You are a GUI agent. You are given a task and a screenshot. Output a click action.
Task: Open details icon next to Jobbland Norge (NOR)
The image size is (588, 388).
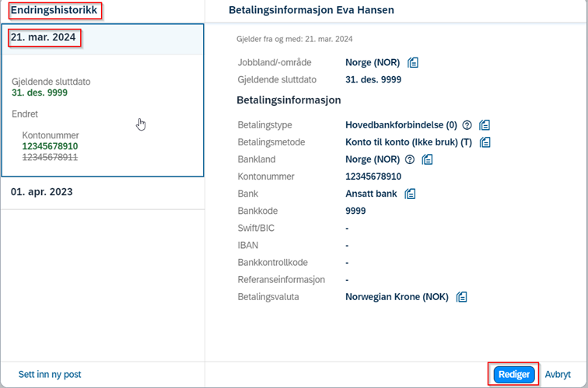pyautogui.click(x=413, y=62)
